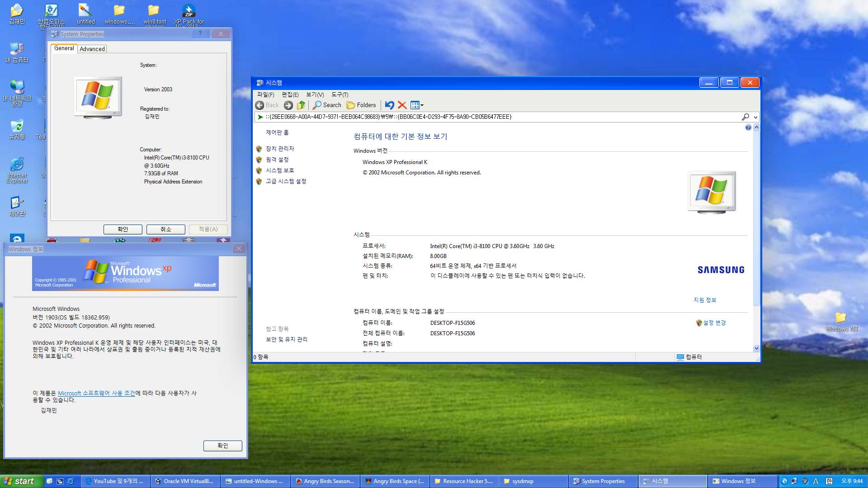Open the Search toolbar button
The image size is (868, 488).
[x=327, y=105]
